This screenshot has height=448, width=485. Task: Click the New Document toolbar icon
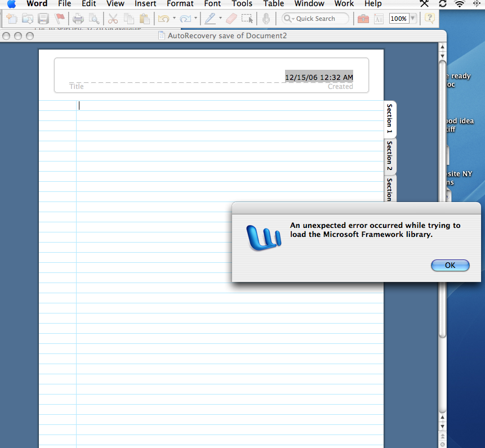pyautogui.click(x=12, y=19)
